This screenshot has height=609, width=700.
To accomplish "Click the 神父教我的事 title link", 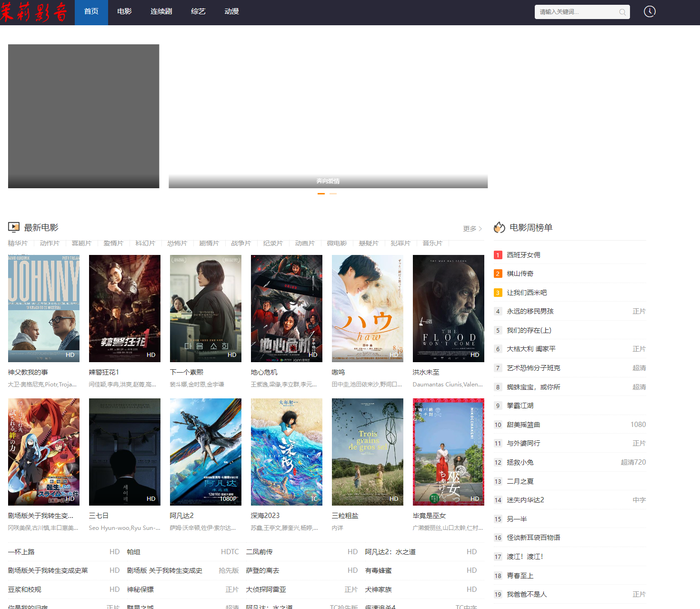I will click(x=28, y=372).
